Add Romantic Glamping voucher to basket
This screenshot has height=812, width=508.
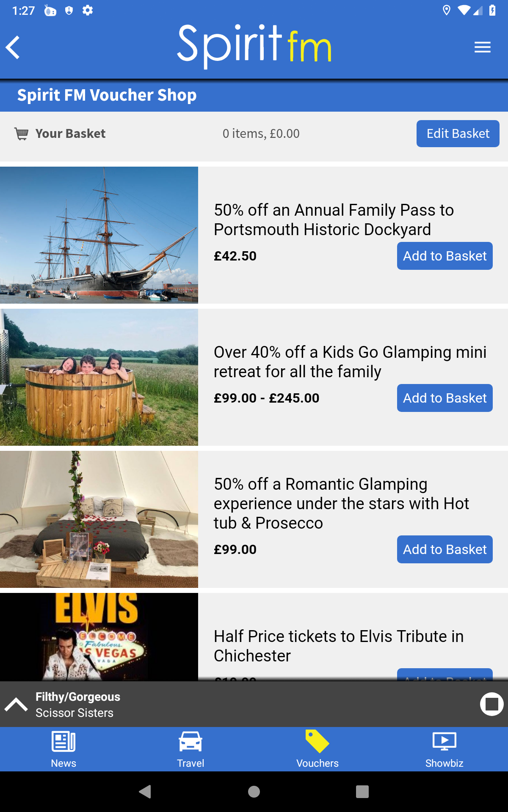[x=444, y=549]
